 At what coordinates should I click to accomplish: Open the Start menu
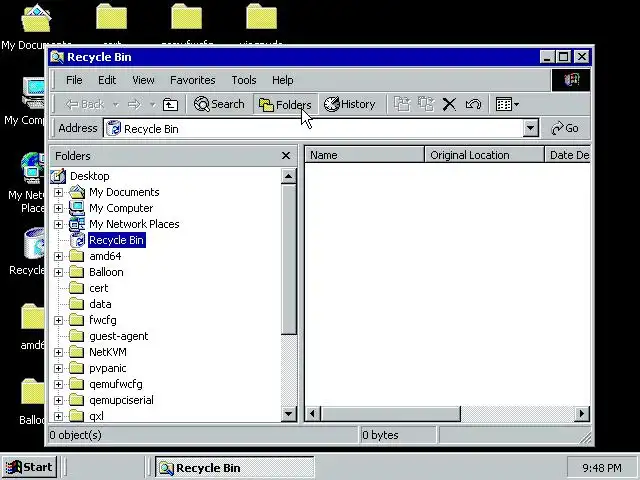click(29, 467)
